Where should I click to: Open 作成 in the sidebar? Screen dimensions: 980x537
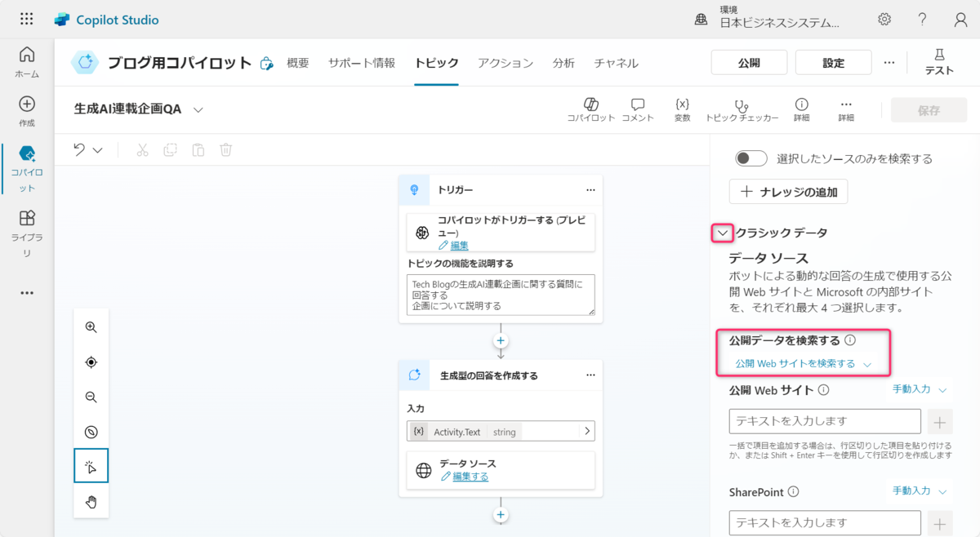27,112
